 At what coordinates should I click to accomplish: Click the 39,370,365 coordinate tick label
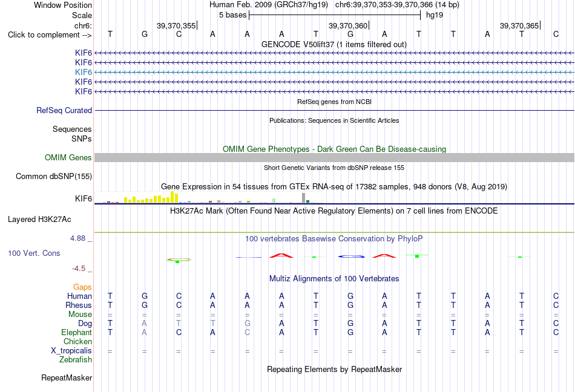pyautogui.click(x=519, y=25)
